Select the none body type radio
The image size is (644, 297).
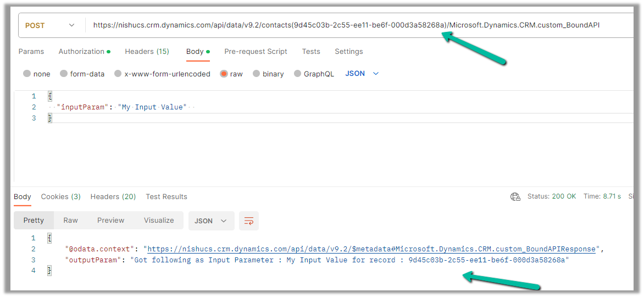27,74
